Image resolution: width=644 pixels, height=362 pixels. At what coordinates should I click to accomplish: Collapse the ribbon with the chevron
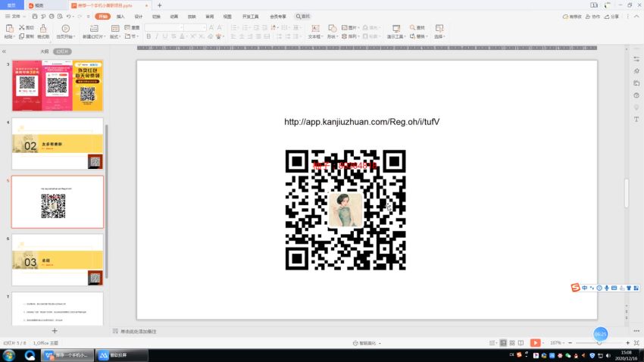636,17
